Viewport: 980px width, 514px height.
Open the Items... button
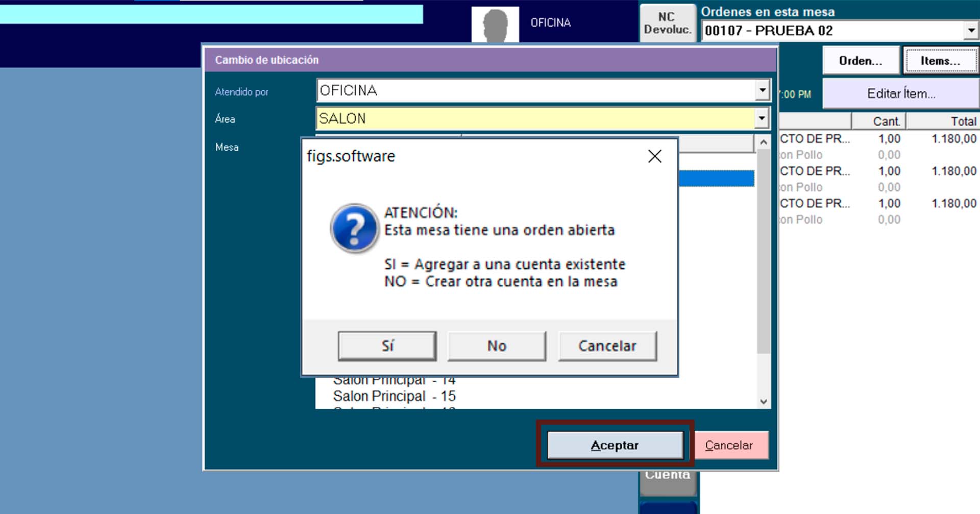pyautogui.click(x=940, y=61)
